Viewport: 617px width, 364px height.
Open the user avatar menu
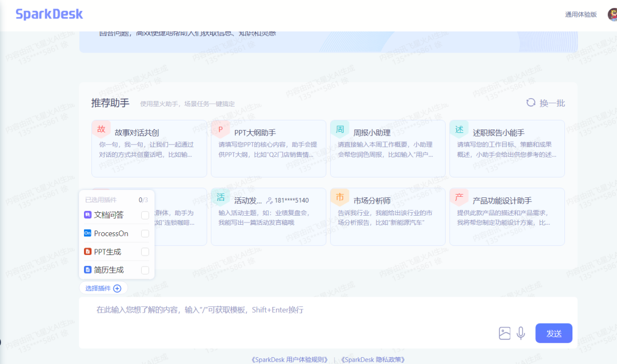click(x=612, y=14)
